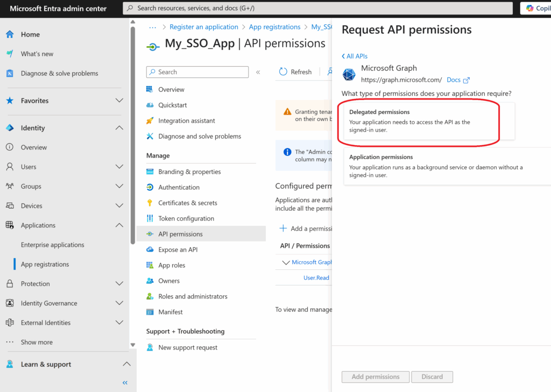The width and height of the screenshot is (551, 392).
Task: Click the External Identities icon
Action: pyautogui.click(x=10, y=323)
